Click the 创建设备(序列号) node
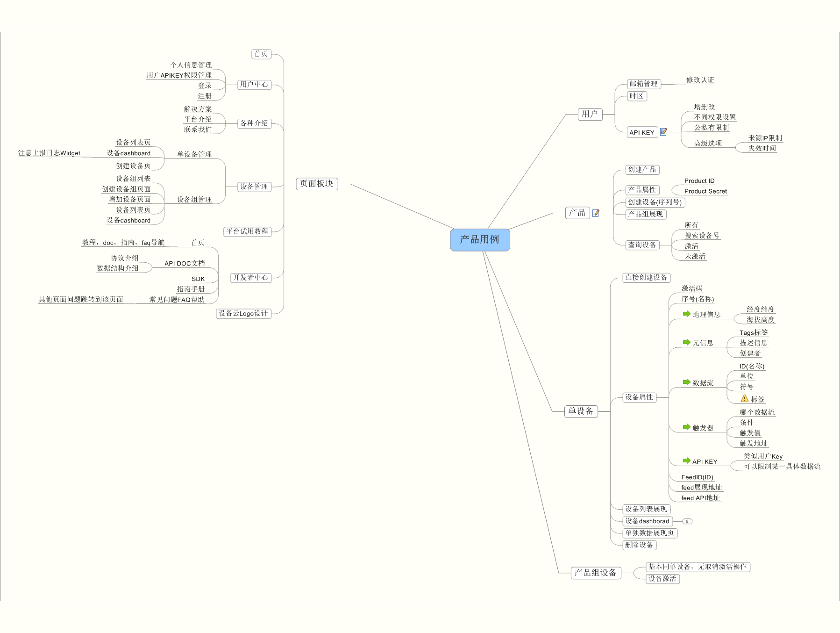Screen dimensions: 840x633 pos(655,202)
